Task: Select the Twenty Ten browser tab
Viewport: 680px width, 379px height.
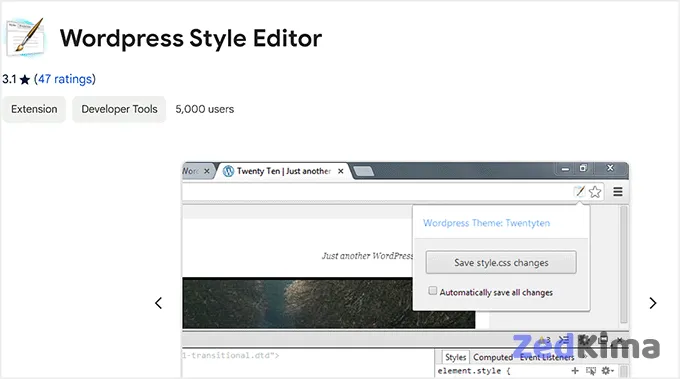Action: point(283,171)
